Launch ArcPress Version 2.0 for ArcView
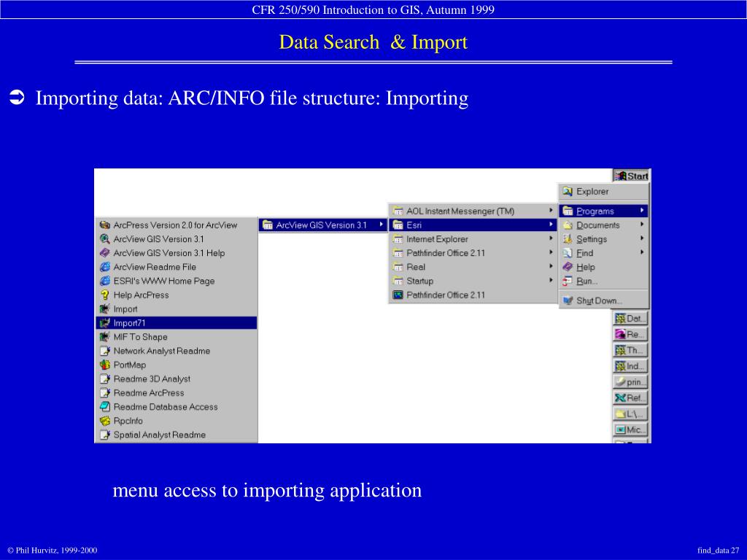 coord(177,225)
